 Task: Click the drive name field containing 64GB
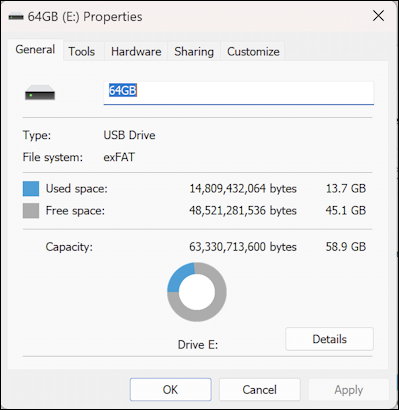[239, 93]
